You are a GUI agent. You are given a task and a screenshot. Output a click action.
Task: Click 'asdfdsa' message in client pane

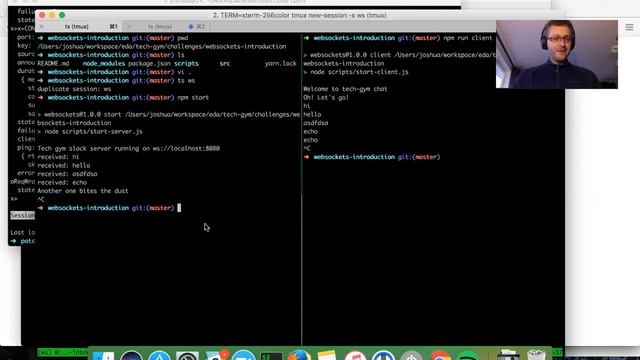click(316, 123)
